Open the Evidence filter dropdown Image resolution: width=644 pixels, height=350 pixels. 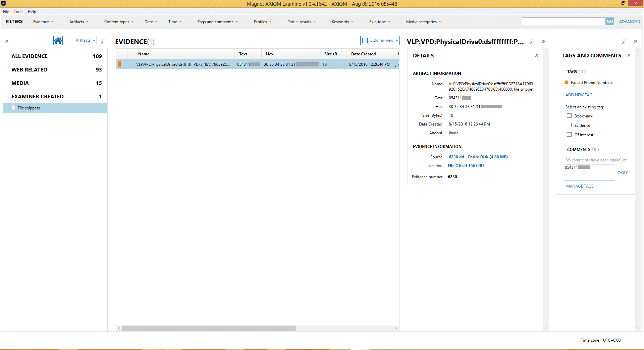point(43,22)
